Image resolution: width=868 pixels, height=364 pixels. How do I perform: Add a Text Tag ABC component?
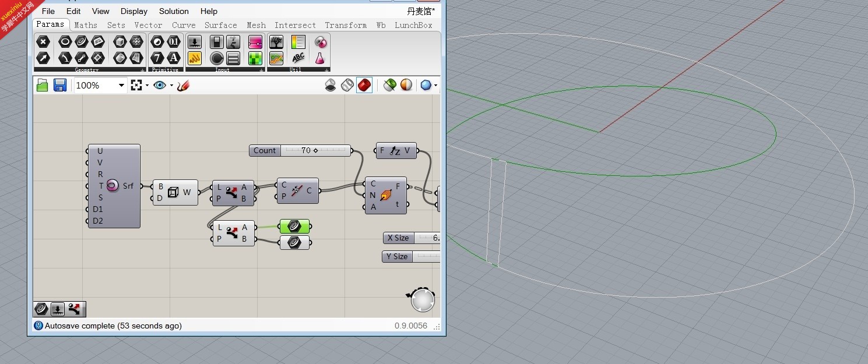pyautogui.click(x=298, y=58)
